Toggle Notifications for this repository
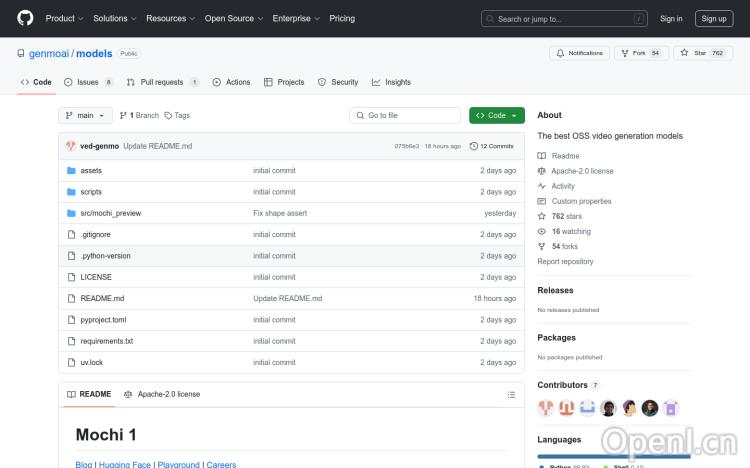 [578, 53]
